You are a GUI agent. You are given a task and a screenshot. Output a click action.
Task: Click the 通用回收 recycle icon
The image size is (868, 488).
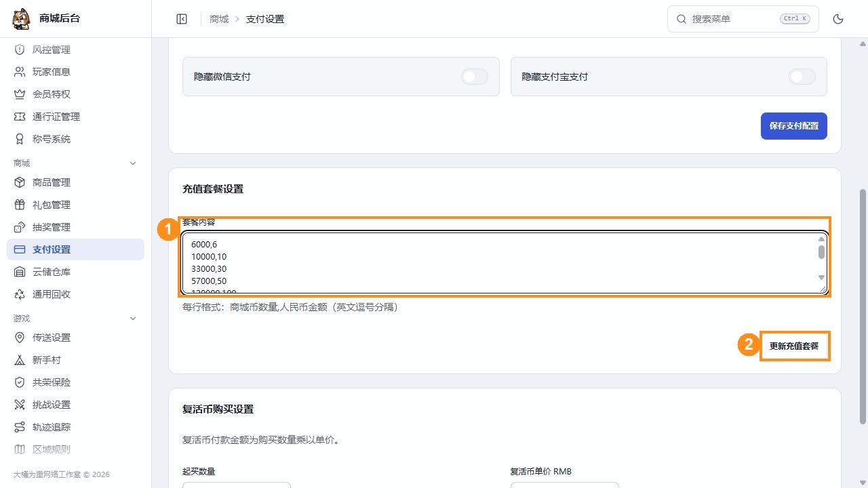click(x=20, y=294)
